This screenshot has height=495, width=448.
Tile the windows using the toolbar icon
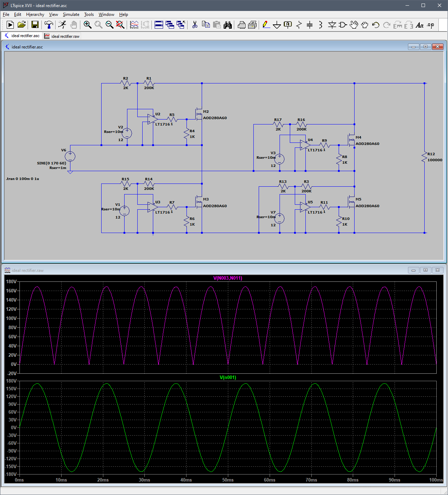159,25
